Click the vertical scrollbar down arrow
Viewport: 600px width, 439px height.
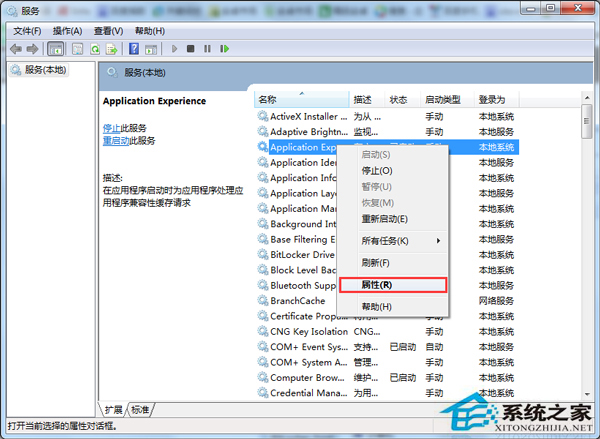coord(587,395)
